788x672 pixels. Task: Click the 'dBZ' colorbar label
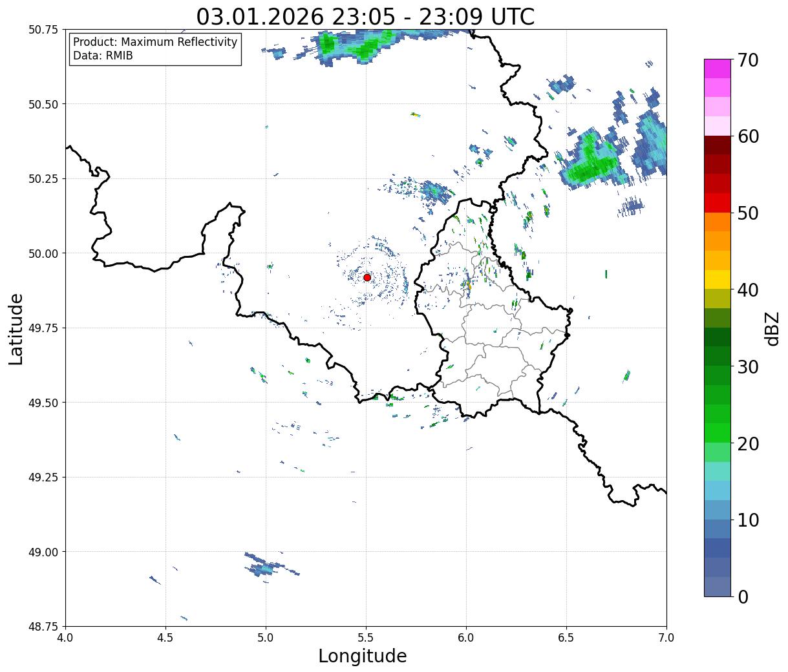[x=772, y=328]
